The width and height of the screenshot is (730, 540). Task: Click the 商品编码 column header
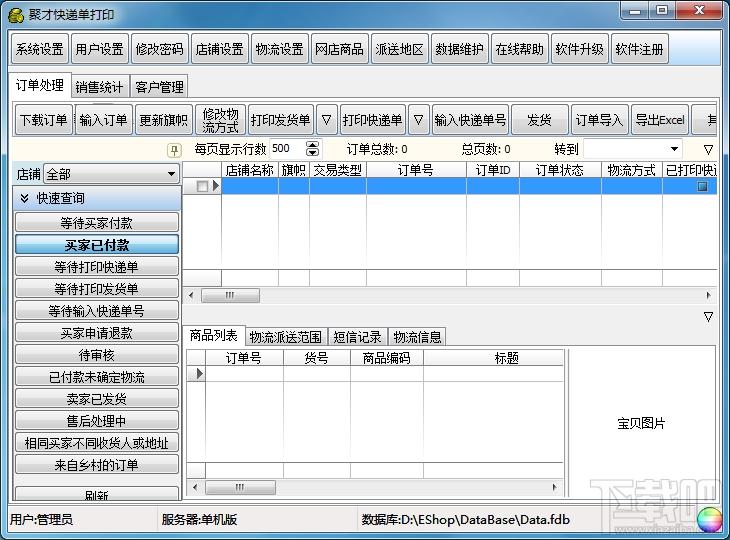(x=386, y=358)
